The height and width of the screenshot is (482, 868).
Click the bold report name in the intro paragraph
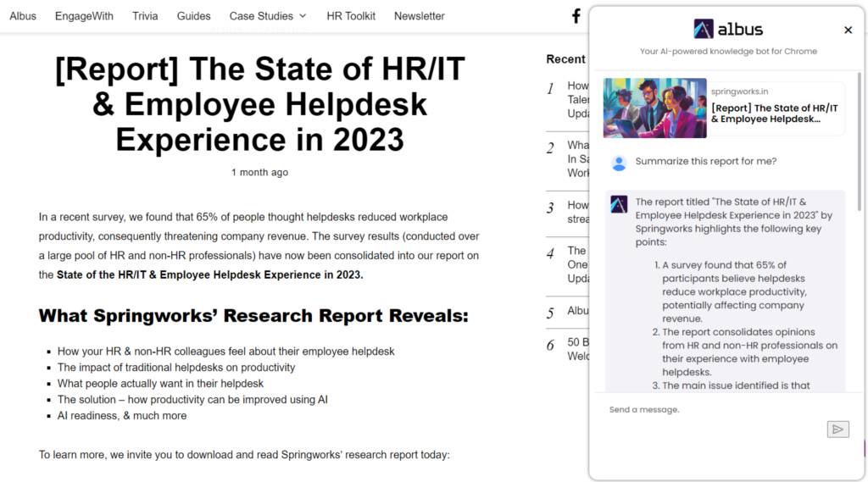point(209,274)
